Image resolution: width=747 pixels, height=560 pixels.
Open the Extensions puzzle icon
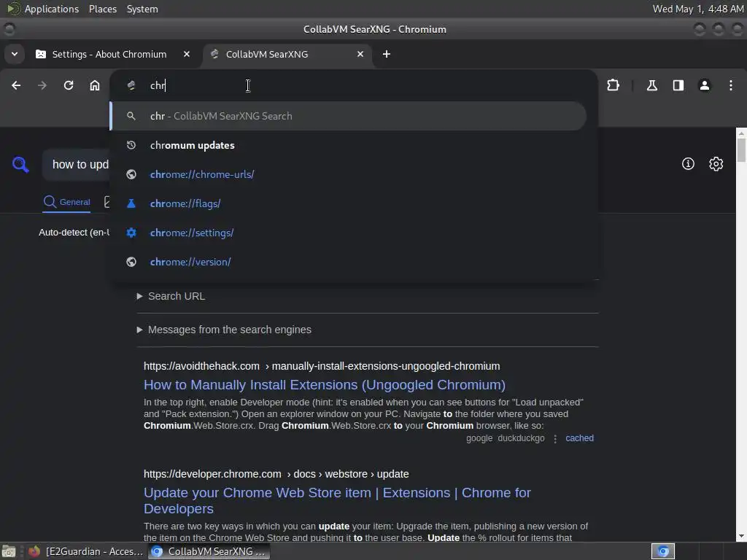coord(613,85)
